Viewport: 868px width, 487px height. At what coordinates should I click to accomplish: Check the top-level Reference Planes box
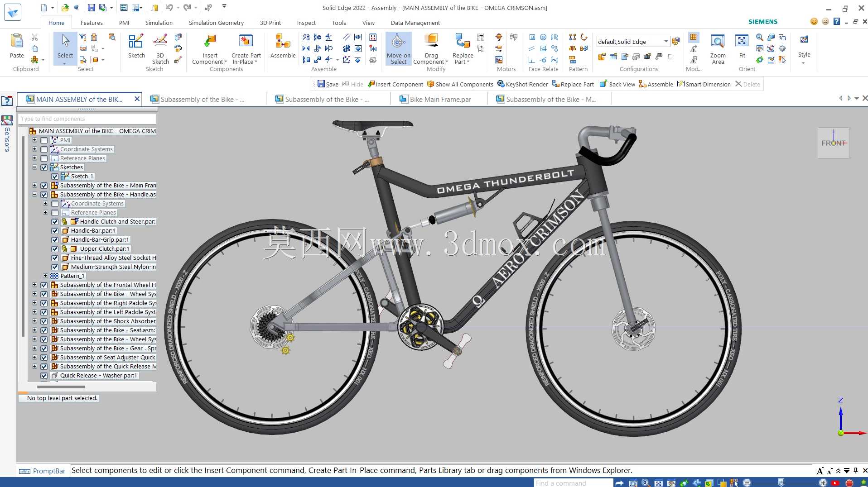(44, 158)
